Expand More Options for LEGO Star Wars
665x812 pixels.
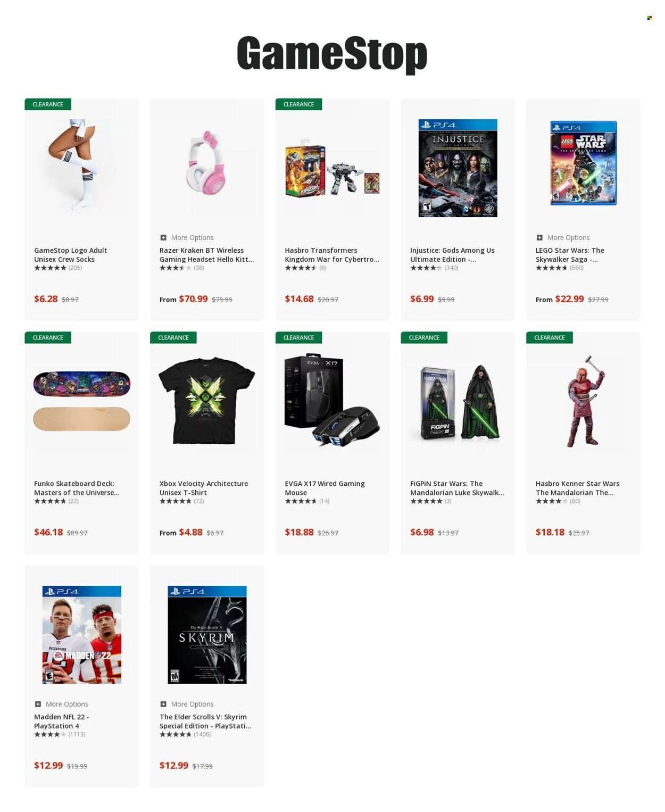coord(568,238)
